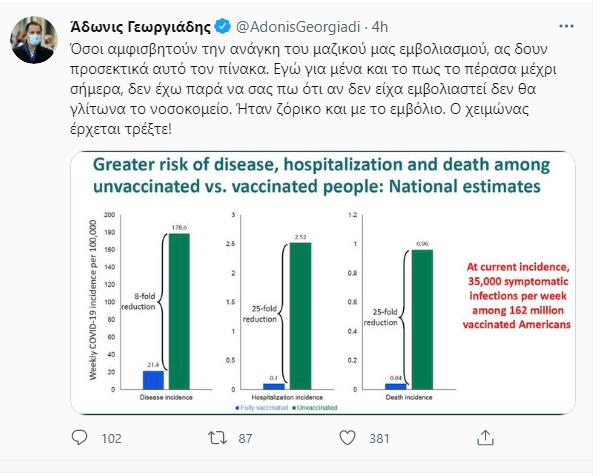
Task: Open the share upload icon
Action: (485, 437)
